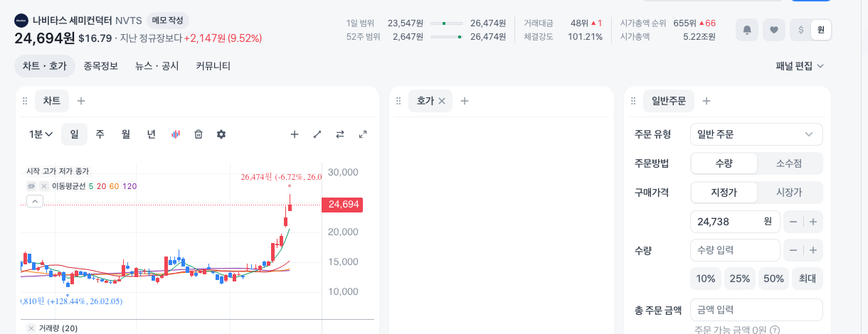Image resolution: width=868 pixels, height=334 pixels.
Task: Switch currency display to won
Action: [x=820, y=30]
